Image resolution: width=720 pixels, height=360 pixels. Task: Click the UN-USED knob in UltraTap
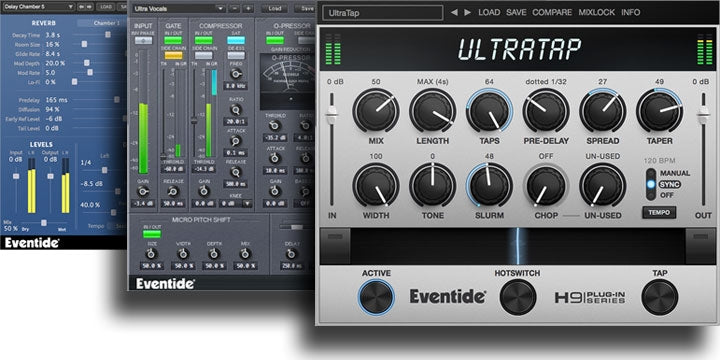click(x=602, y=185)
